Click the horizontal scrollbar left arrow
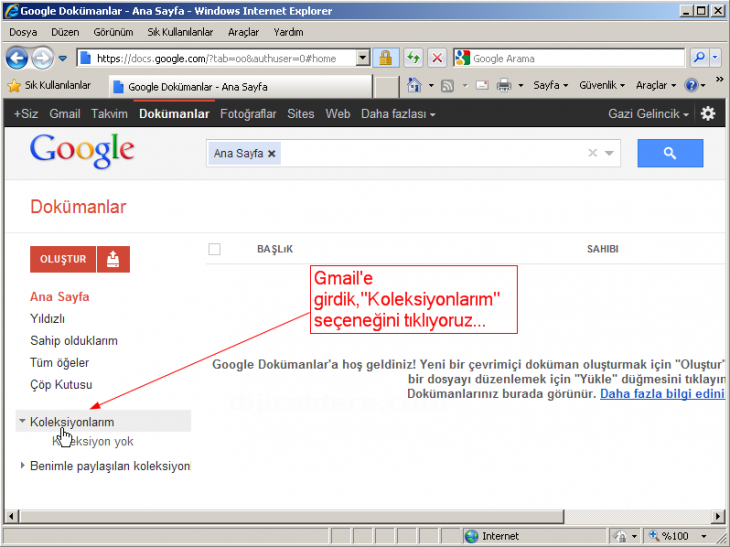This screenshot has height=547, width=730. [12, 516]
